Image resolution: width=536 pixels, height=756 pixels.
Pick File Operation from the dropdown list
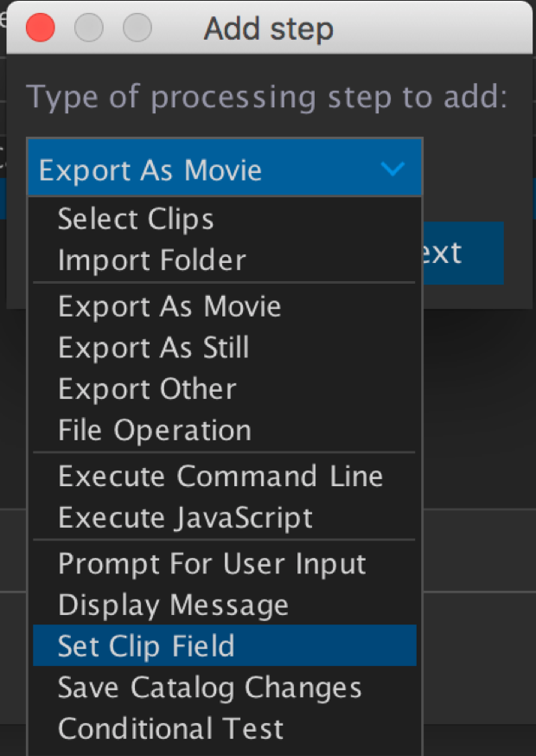click(x=155, y=430)
